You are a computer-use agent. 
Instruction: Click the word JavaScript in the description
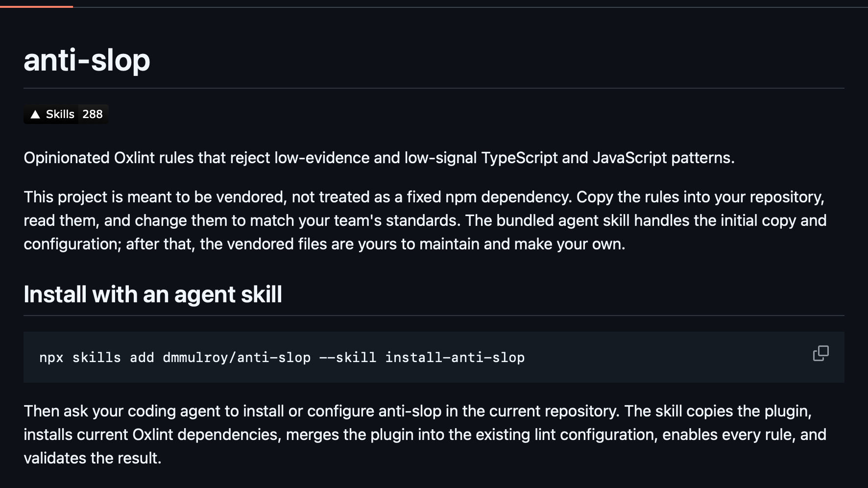tap(629, 158)
